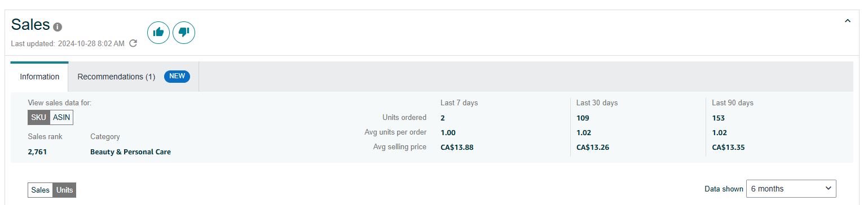Viewport: 868px width, 205px height.
Task: Switch sales data view to SKU
Action: tap(39, 118)
